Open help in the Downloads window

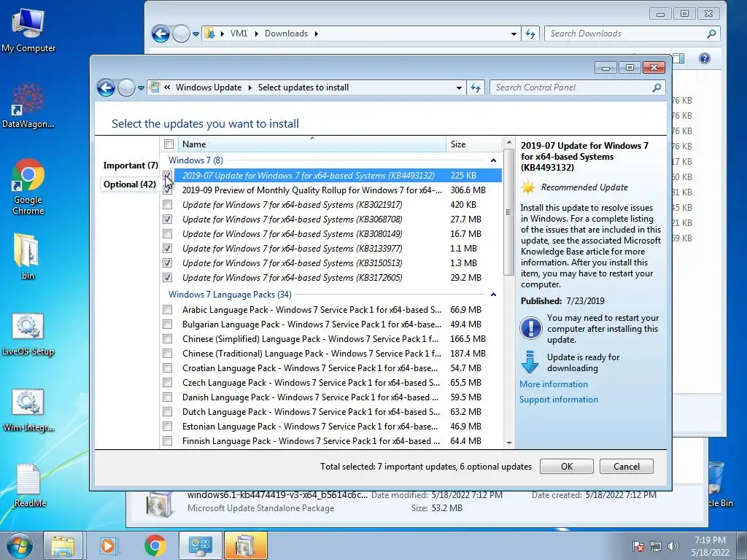[x=705, y=58]
